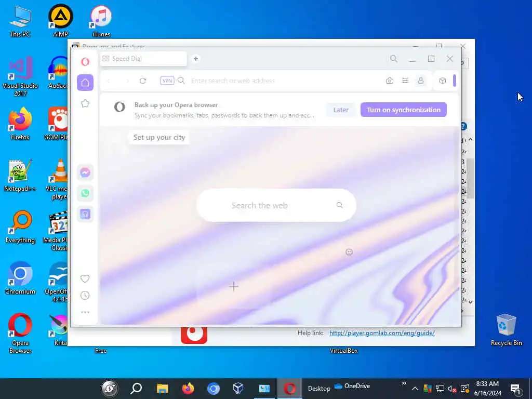The image size is (532, 399).
Task: Take a snapshot with the camera icon
Action: pos(390,81)
